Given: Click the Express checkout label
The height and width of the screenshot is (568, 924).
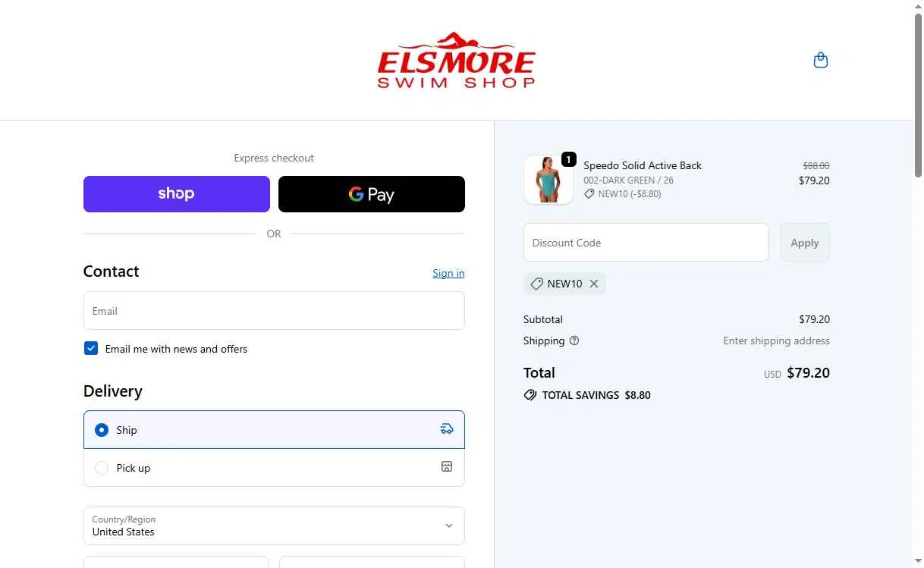Looking at the screenshot, I should [x=274, y=158].
